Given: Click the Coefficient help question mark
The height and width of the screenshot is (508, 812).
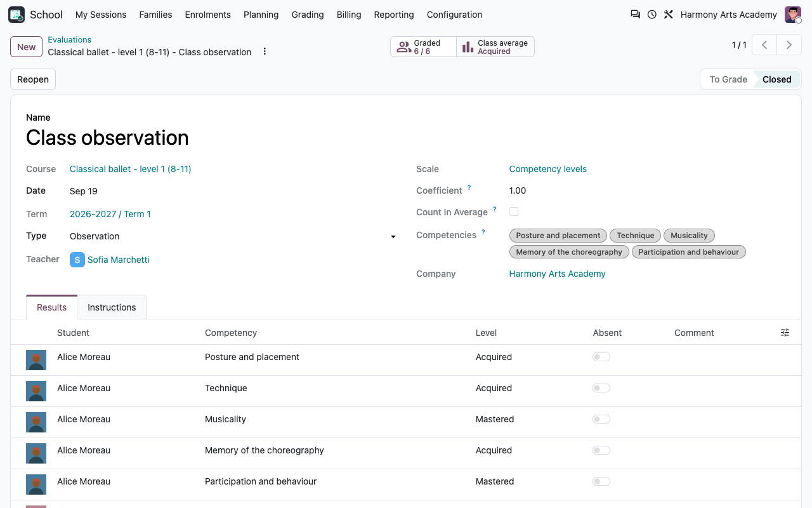Looking at the screenshot, I should (469, 188).
